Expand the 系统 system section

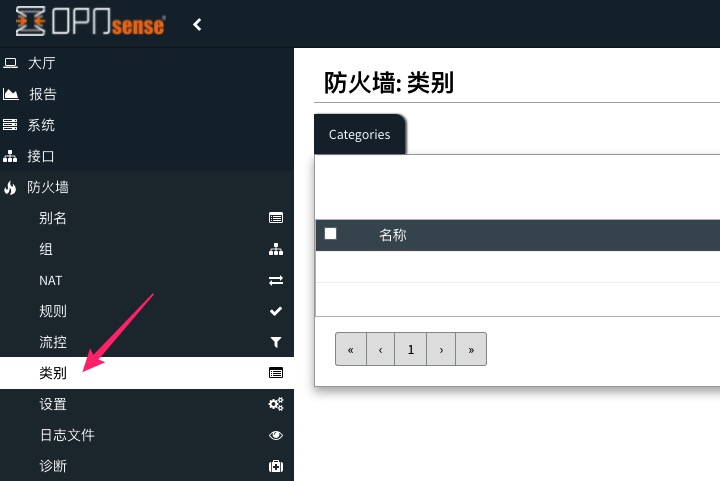coord(41,125)
